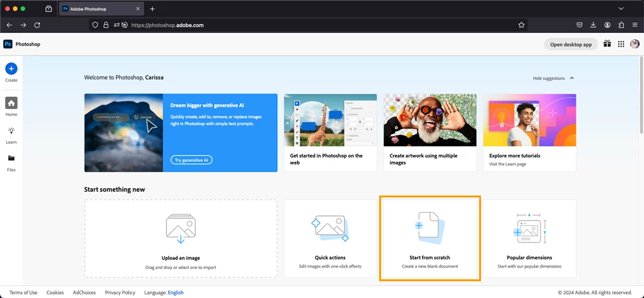Open the list all tabs dropdown arrow
This screenshot has width=644, height=298.
pyautogui.click(x=621, y=8)
